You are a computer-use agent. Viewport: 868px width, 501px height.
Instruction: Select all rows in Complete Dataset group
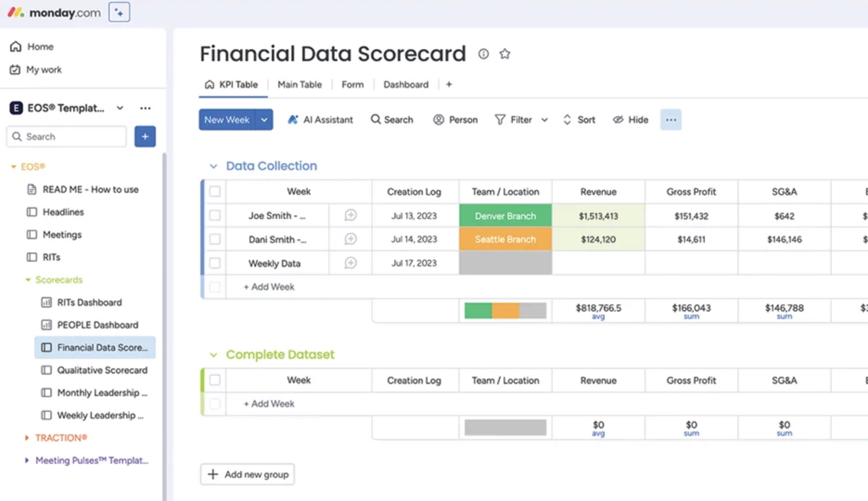(215, 380)
